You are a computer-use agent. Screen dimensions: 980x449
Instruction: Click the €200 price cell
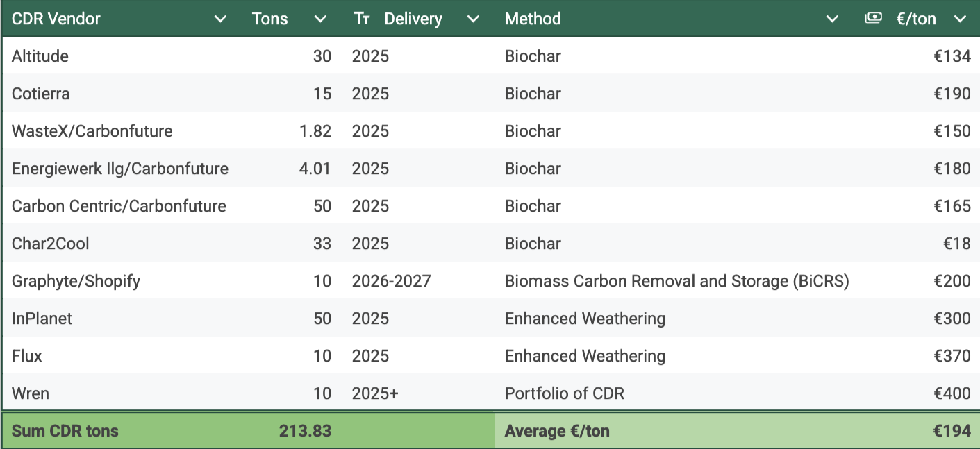[952, 281]
